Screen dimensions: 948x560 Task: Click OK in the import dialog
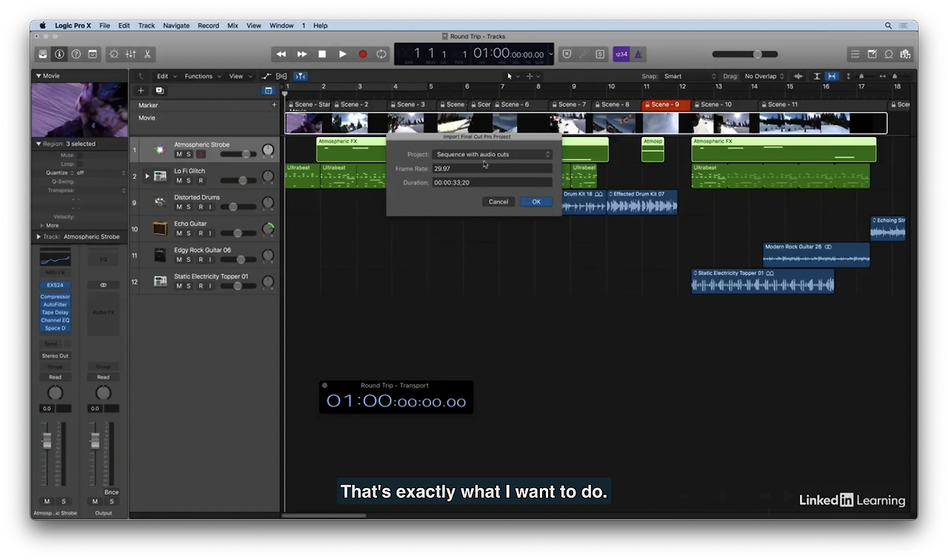pyautogui.click(x=536, y=201)
